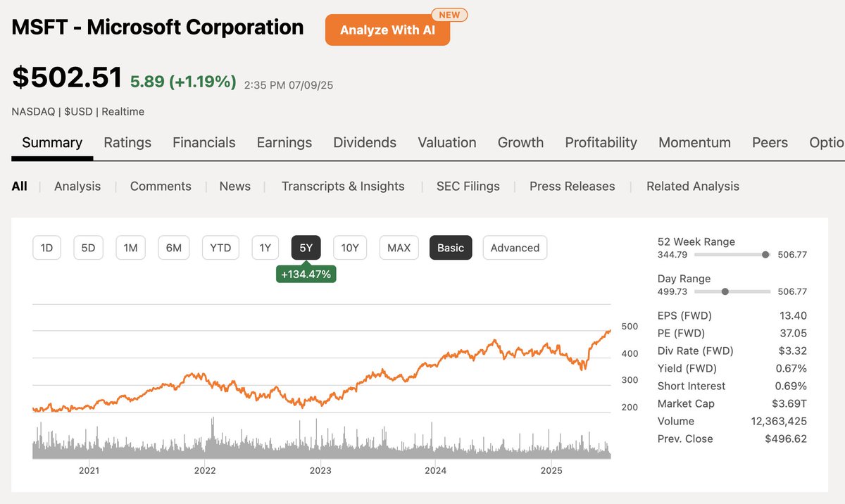The width and height of the screenshot is (845, 504).
Task: Click the 52 Week Range slider marker
Action: click(765, 255)
